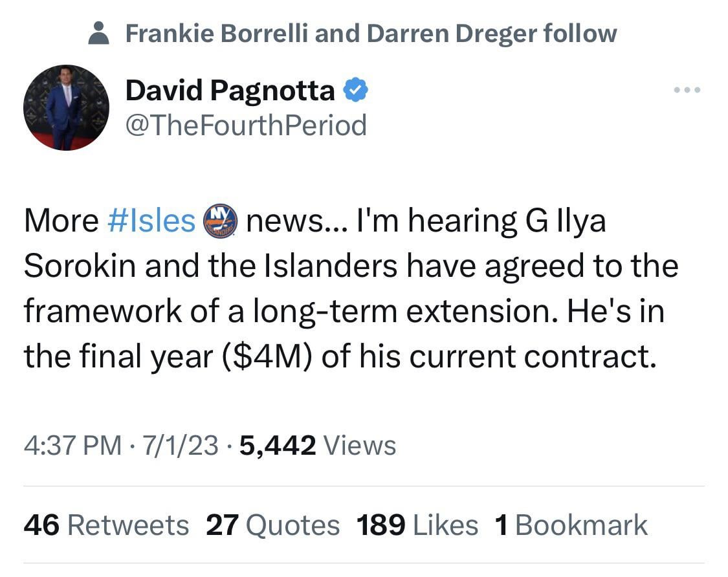This screenshot has width=728, height=577.
Task: Open the 27 Quotes list
Action: (x=272, y=525)
